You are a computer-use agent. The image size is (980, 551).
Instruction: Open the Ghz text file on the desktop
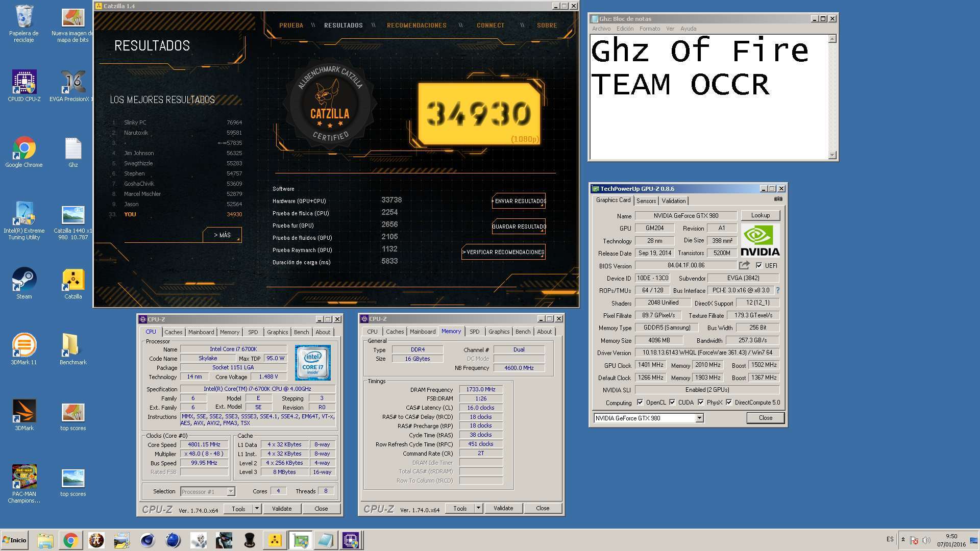[73, 152]
